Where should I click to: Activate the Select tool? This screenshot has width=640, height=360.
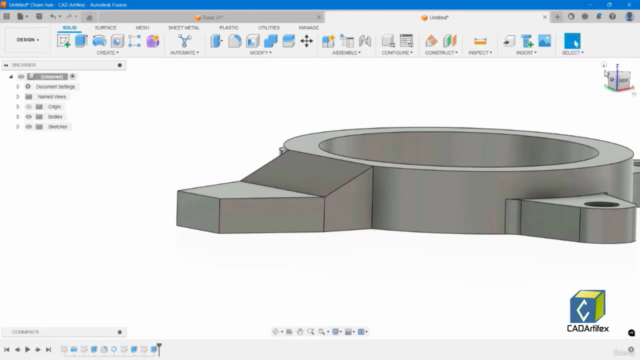click(x=572, y=41)
